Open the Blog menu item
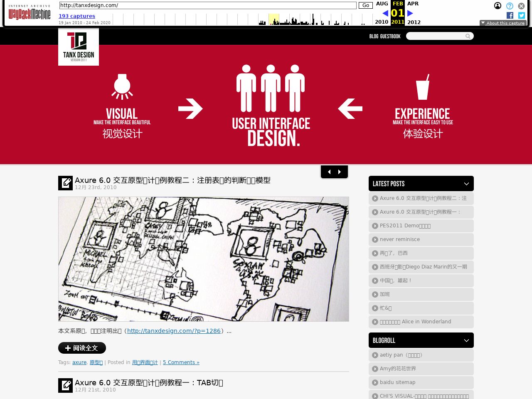Screen dimensions: 532x399 point(374,37)
